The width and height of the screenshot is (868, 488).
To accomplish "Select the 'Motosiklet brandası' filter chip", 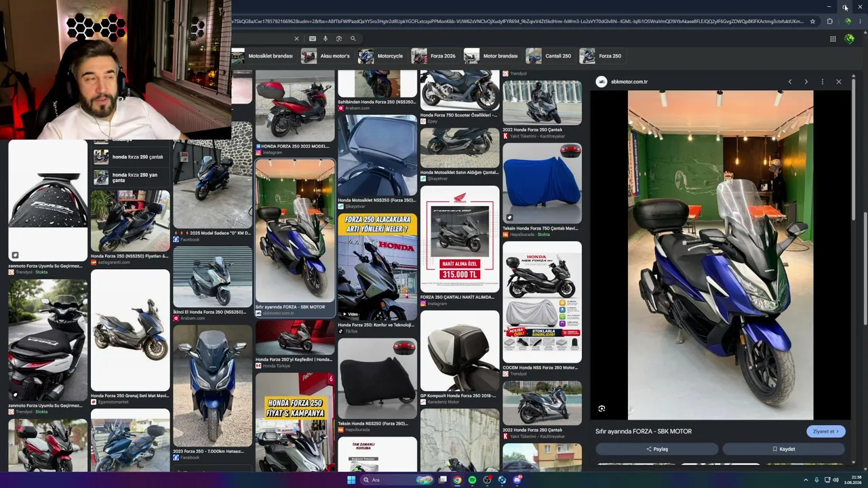I will 262,56.
